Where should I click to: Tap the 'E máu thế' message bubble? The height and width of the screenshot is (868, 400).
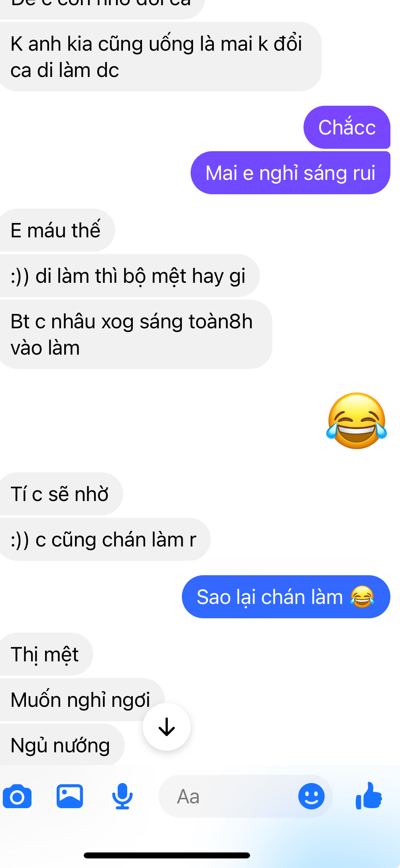pos(57,230)
